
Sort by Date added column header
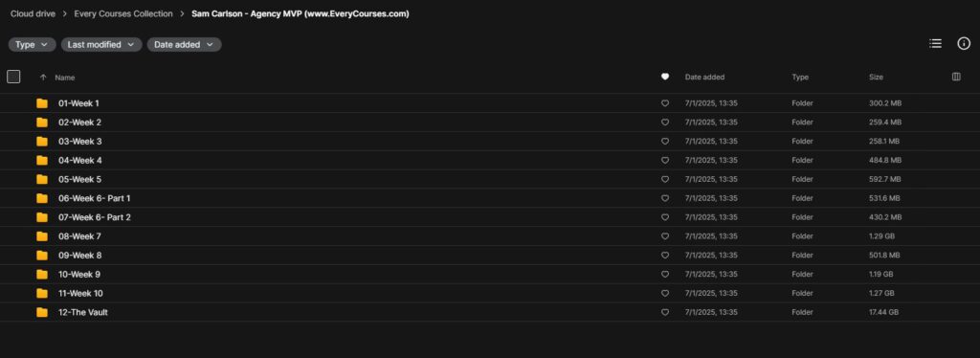(x=704, y=78)
